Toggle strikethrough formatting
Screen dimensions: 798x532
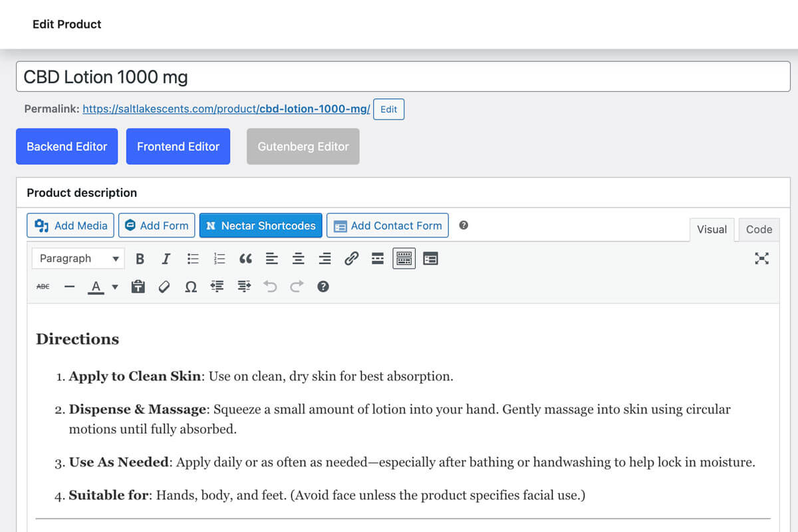coord(43,287)
